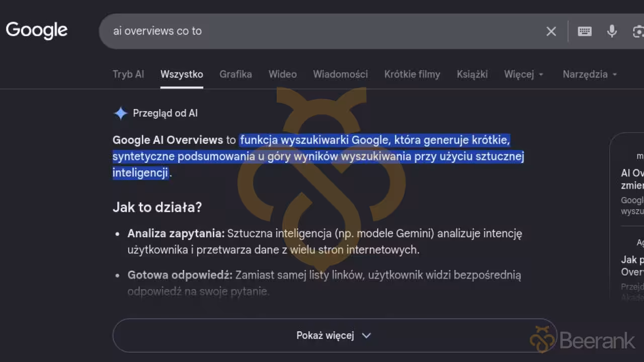Open the Krótkie filmy tab

click(412, 74)
